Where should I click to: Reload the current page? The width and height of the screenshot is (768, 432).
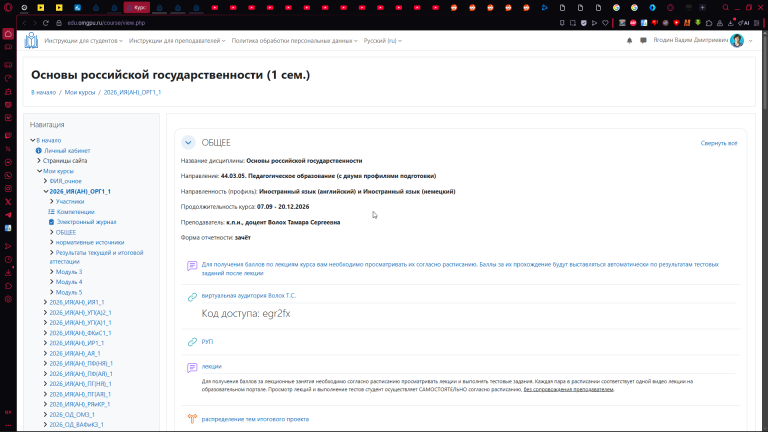tap(46, 23)
